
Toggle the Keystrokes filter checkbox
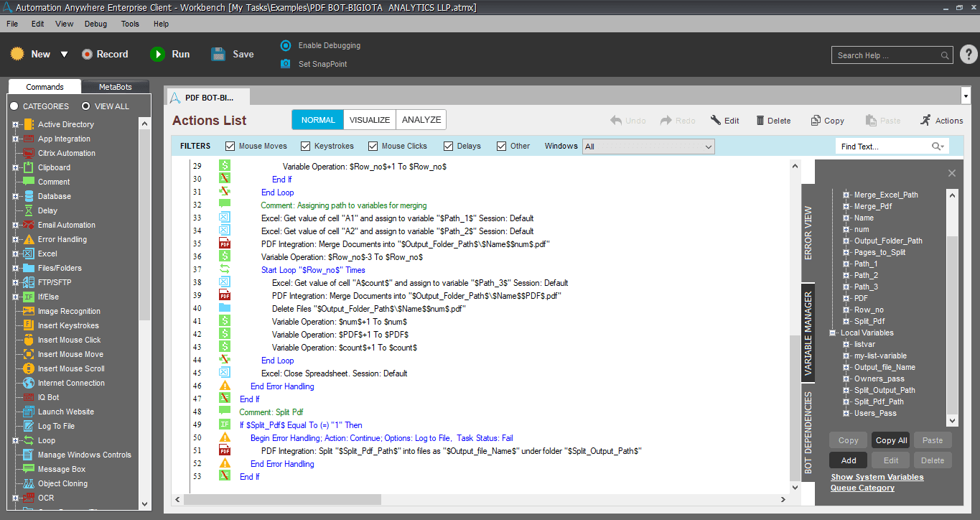tap(305, 146)
